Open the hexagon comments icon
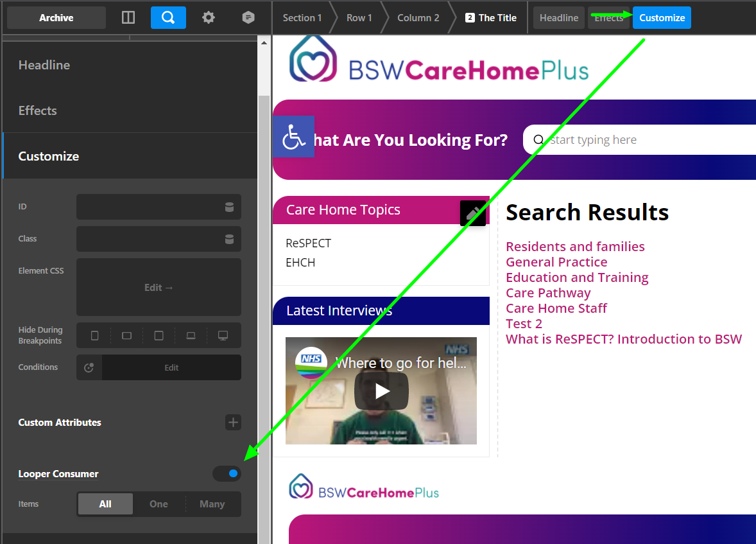Image resolution: width=756 pixels, height=544 pixels. pos(248,18)
